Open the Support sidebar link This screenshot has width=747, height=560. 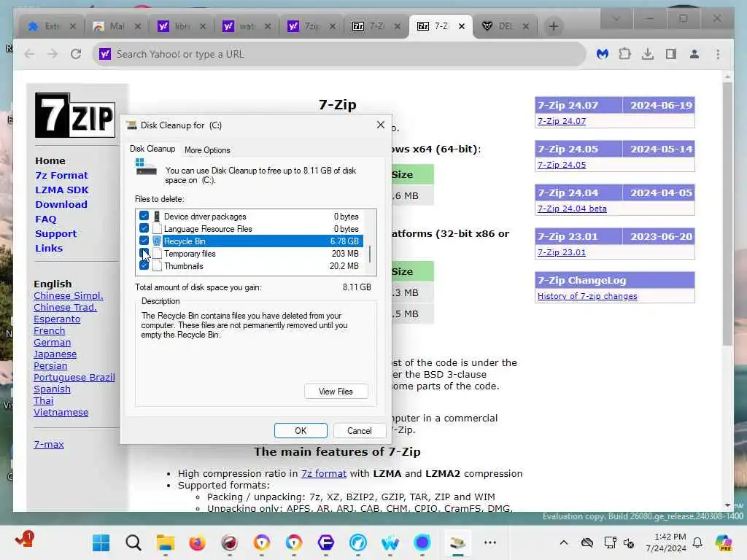pyautogui.click(x=55, y=233)
